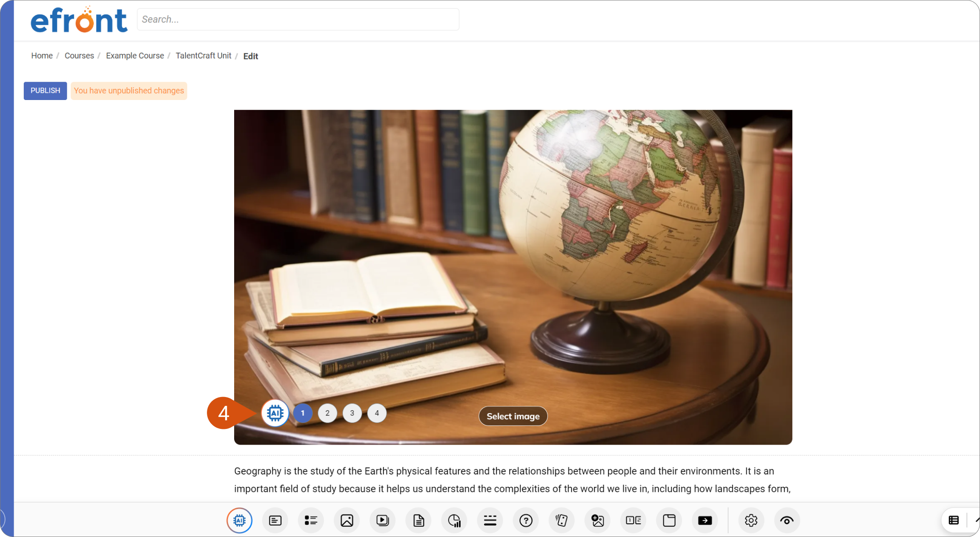Open unit settings gear
The height and width of the screenshot is (537, 980).
[x=751, y=520]
